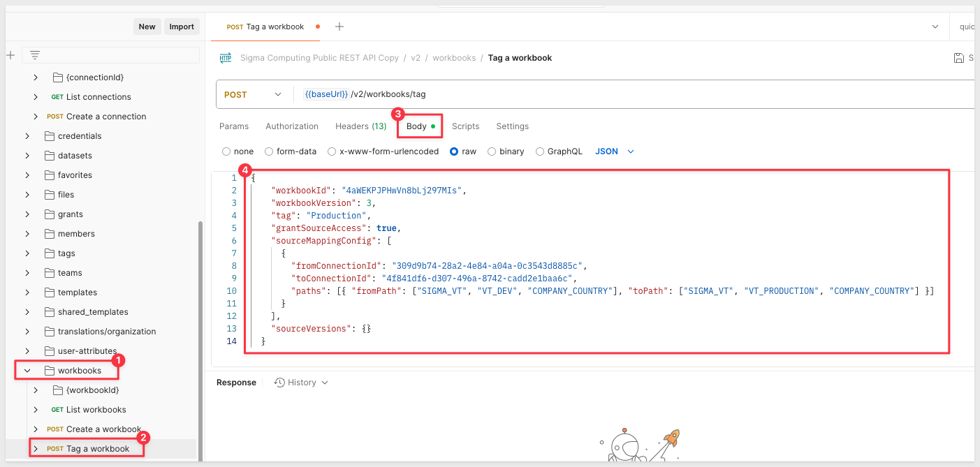Expand the Tag a workbook request
Screen dimensions: 980x467
pos(36,449)
